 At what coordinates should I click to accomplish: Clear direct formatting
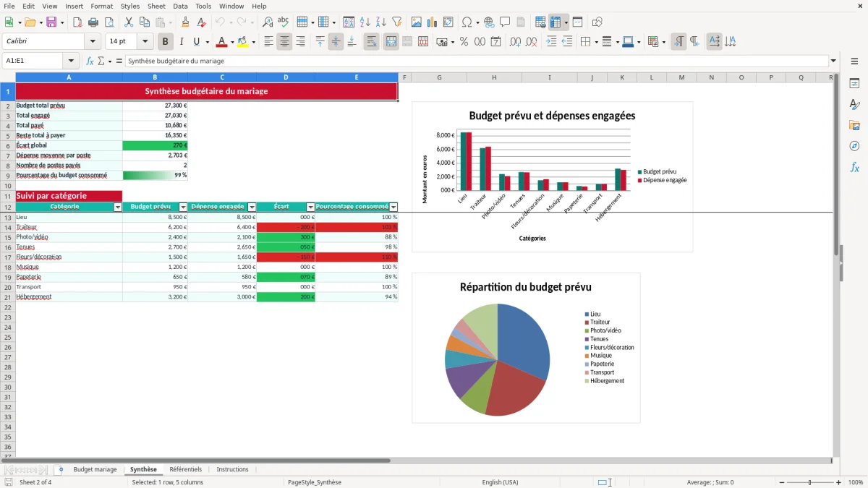[201, 22]
